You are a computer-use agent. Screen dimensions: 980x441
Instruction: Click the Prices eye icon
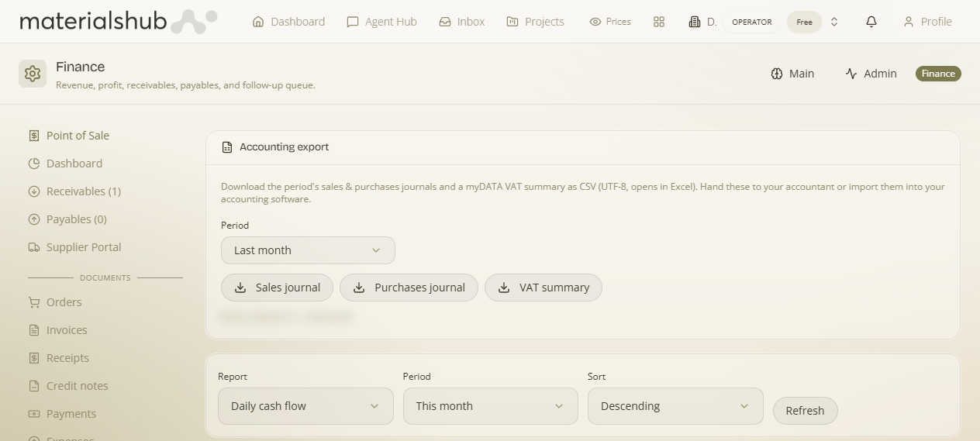point(595,22)
